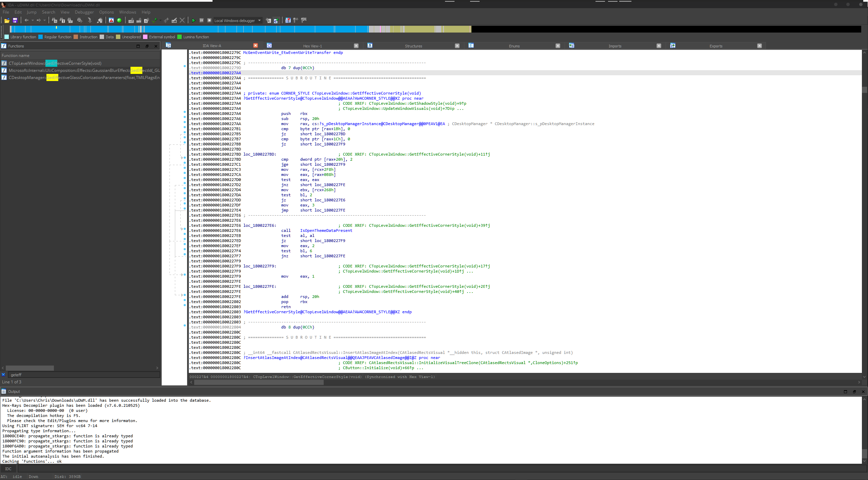Expand the forward navigation history arrow

click(44, 21)
